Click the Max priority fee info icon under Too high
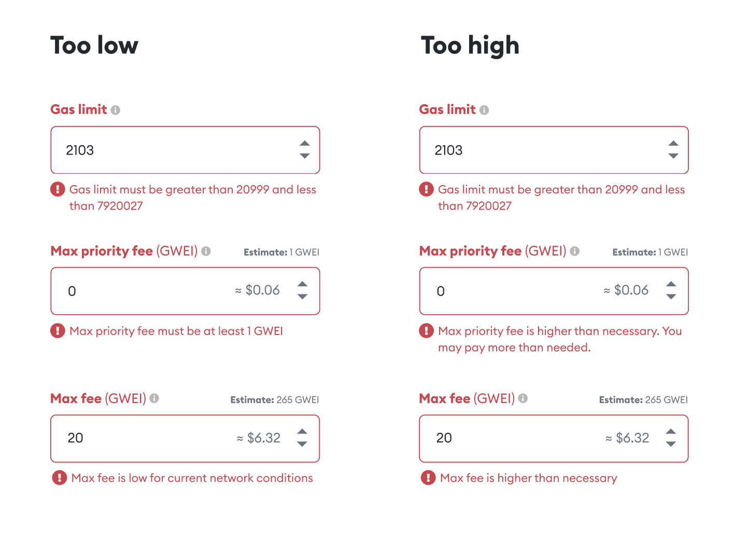 point(575,251)
